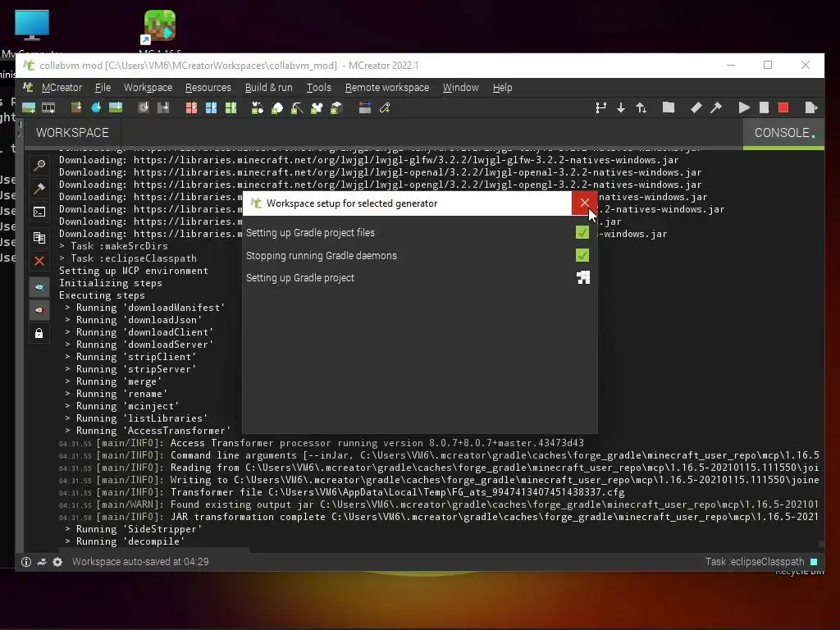Click the armor pack creator tool icon
The width and height of the screenshot is (840, 630).
[x=258, y=108]
